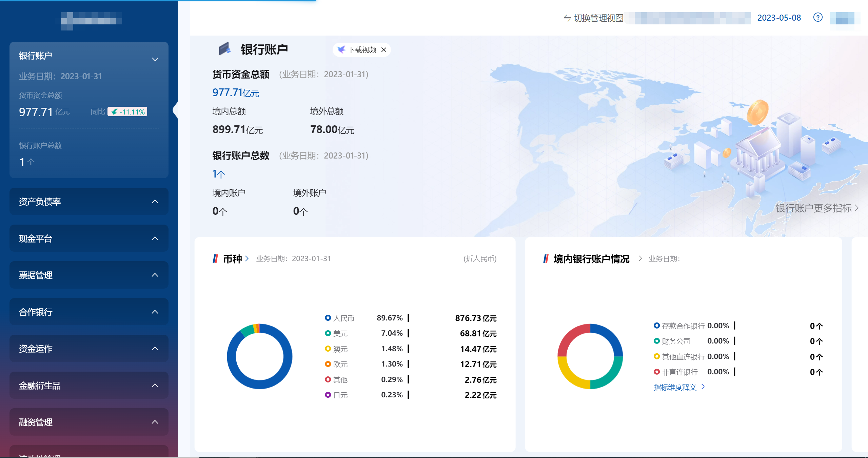Click the 89.67% percentage value
The width and height of the screenshot is (868, 458).
(x=390, y=318)
